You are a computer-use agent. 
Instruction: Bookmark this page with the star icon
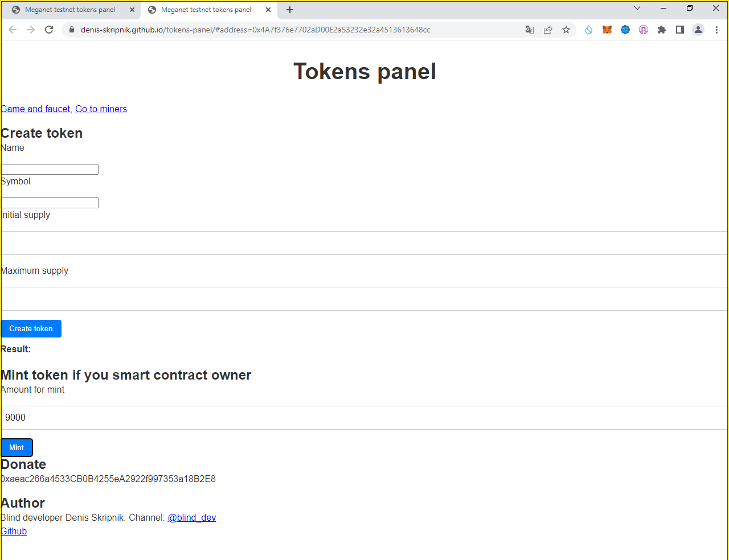click(566, 30)
